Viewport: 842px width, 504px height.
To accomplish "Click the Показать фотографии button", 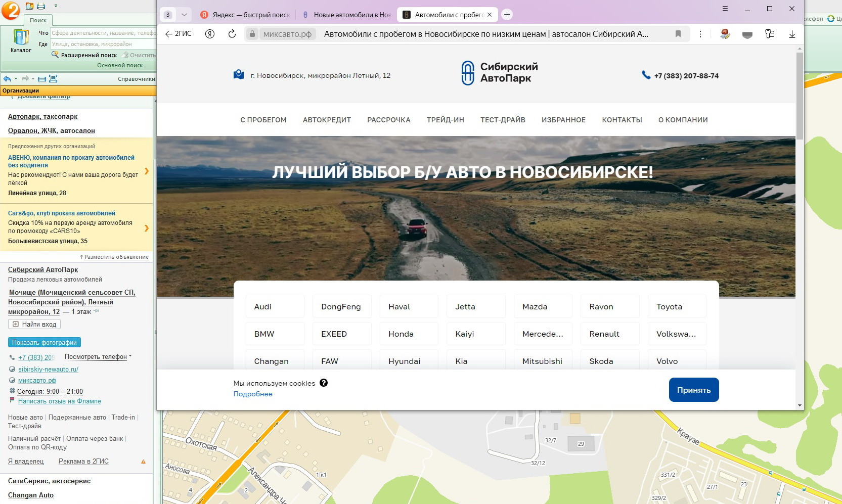I will 45,342.
